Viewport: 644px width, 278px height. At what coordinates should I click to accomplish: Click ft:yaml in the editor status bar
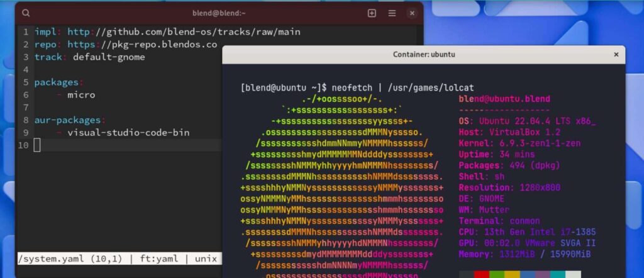pyautogui.click(x=158, y=259)
